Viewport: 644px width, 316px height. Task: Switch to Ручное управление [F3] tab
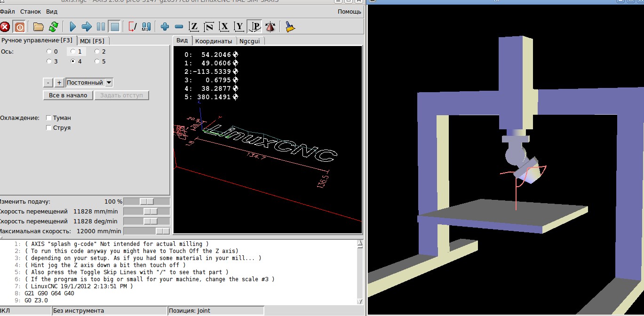click(x=37, y=40)
